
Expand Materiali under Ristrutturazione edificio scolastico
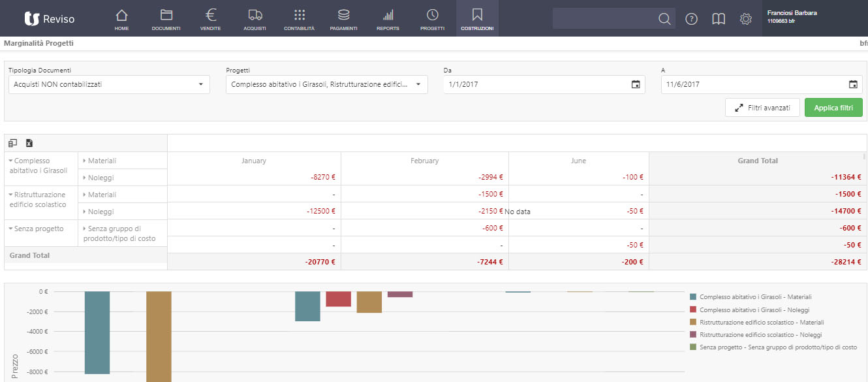point(84,195)
